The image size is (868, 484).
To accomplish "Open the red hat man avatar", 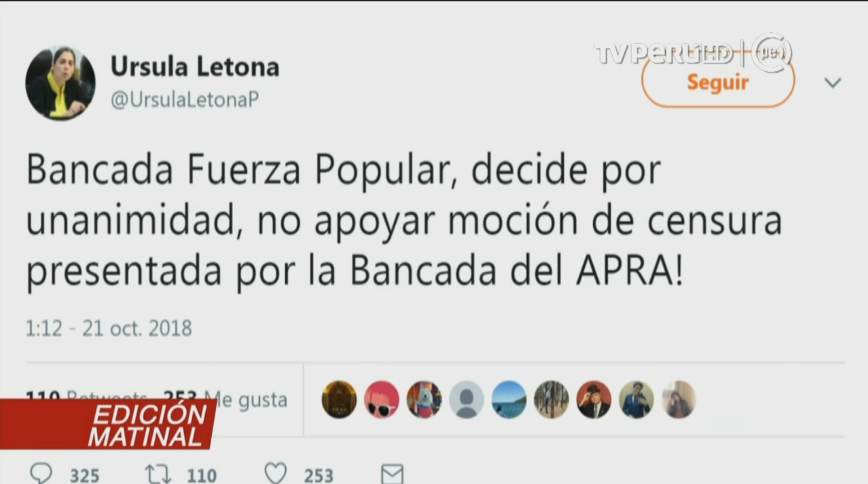I will (594, 400).
